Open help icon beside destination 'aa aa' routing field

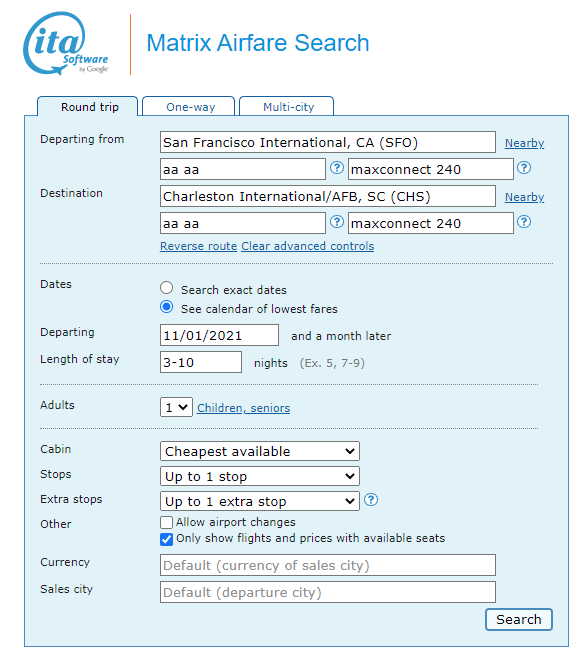[x=336, y=222]
